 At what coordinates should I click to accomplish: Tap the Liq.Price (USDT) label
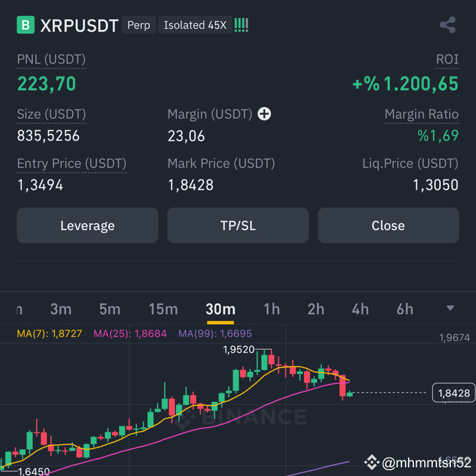pos(410,163)
